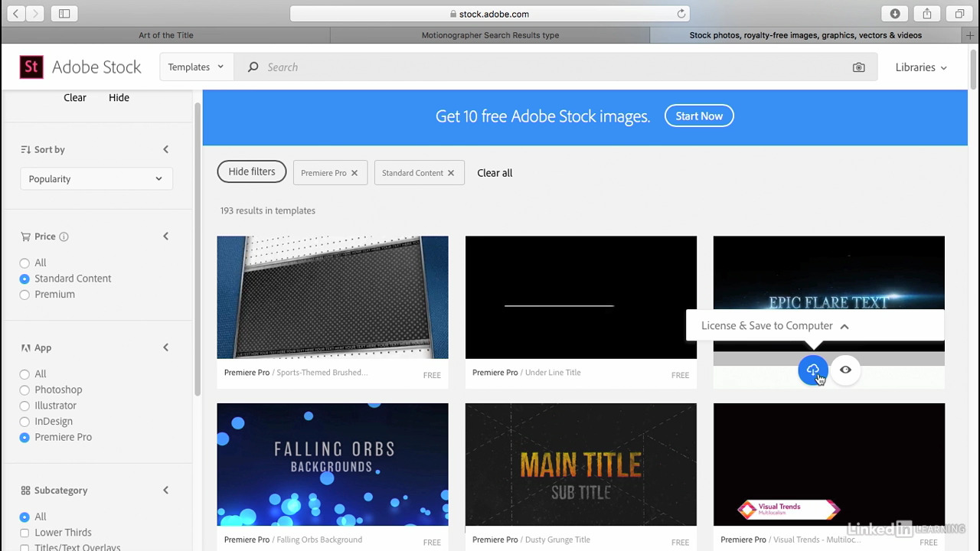Click Under Line Title caption text
The image size is (980, 551).
coord(553,373)
